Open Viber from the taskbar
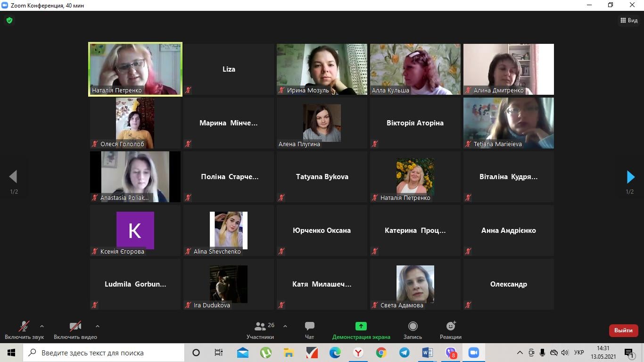 pyautogui.click(x=451, y=353)
